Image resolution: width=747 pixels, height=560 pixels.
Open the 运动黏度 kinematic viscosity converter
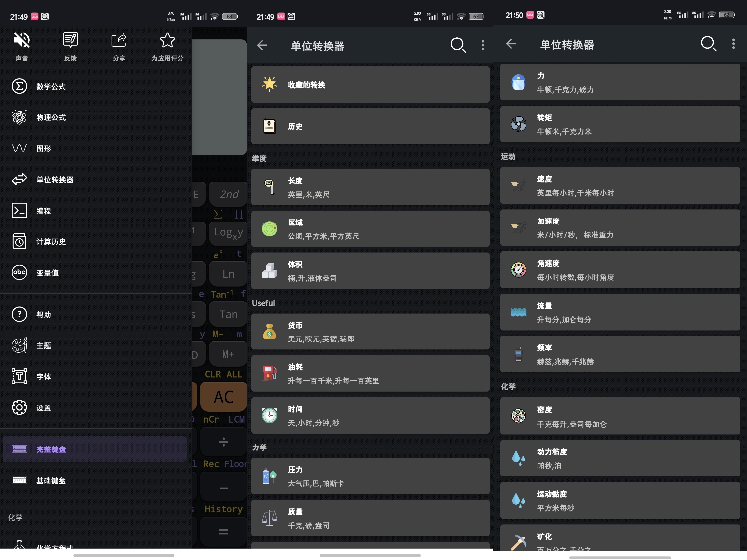point(620,500)
